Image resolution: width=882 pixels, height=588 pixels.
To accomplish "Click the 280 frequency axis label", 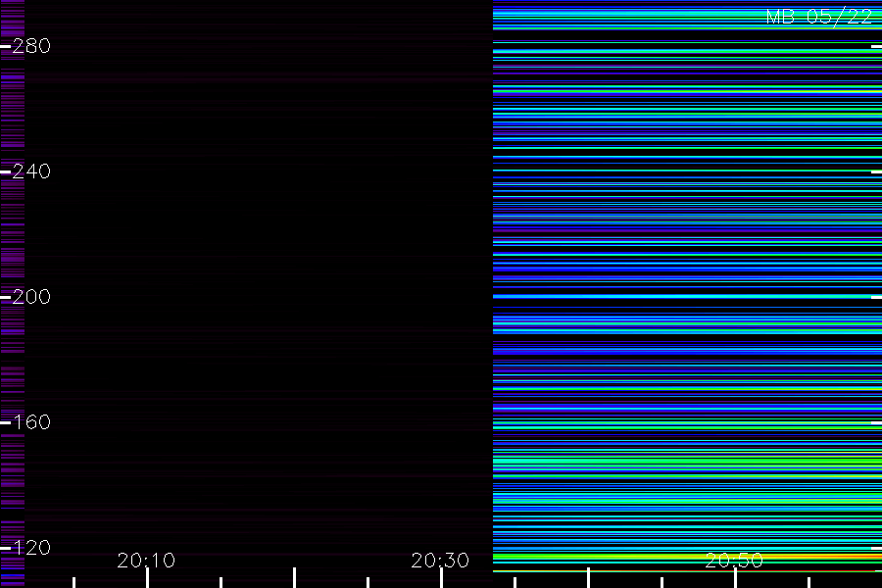I will point(31,46).
